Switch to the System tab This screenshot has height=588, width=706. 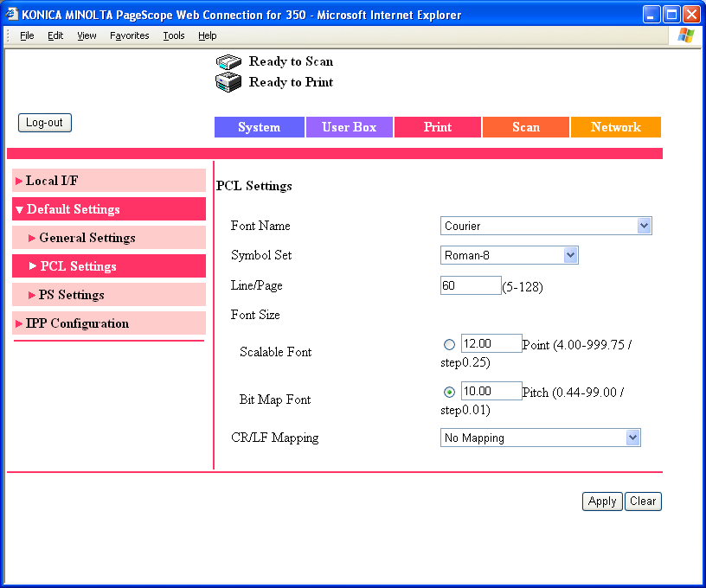(260, 127)
